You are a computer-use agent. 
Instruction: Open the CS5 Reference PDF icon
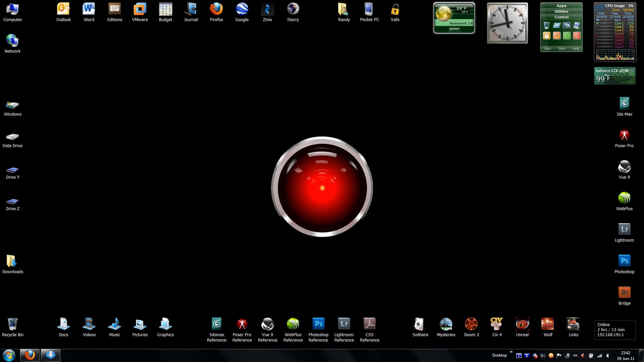click(x=369, y=330)
